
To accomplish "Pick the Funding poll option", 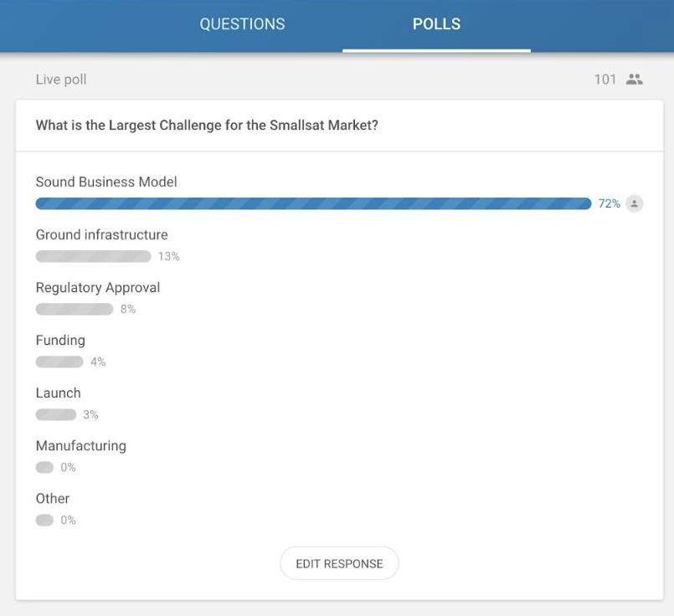I will pyautogui.click(x=60, y=340).
